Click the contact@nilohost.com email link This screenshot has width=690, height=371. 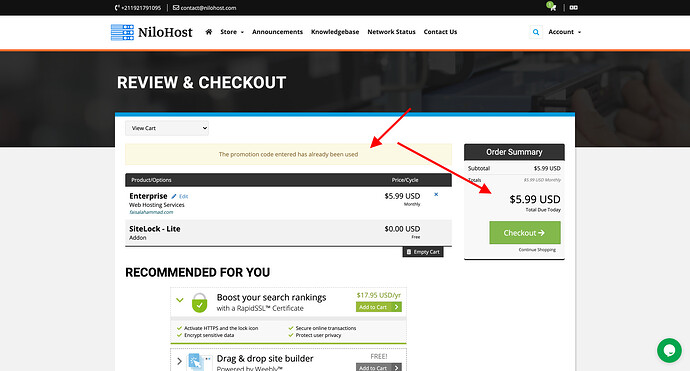pyautogui.click(x=208, y=7)
